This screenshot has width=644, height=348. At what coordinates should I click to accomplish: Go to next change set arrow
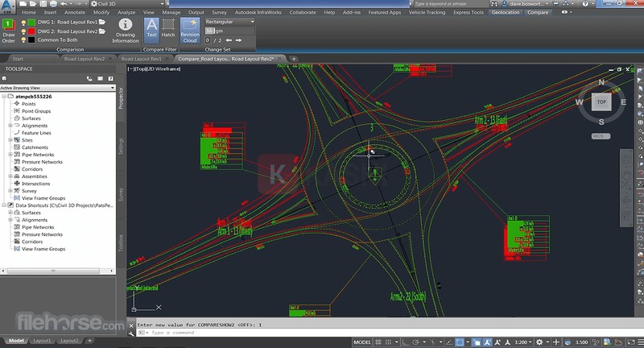pos(238,40)
